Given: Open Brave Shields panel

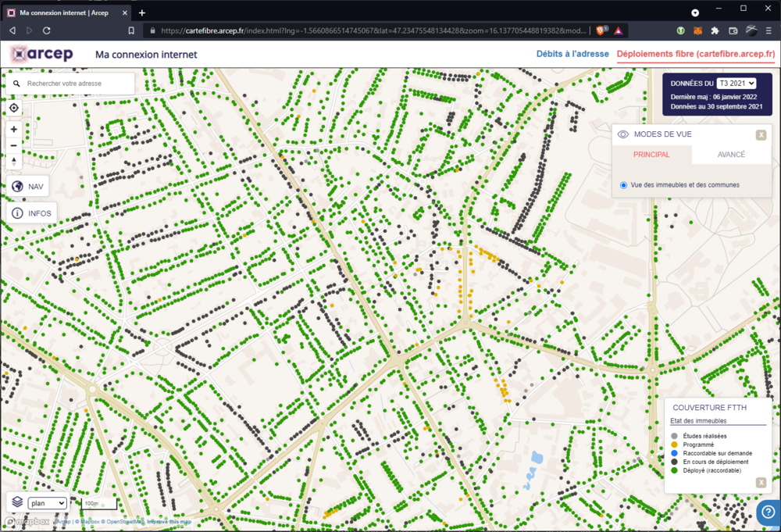Looking at the screenshot, I should click(600, 30).
